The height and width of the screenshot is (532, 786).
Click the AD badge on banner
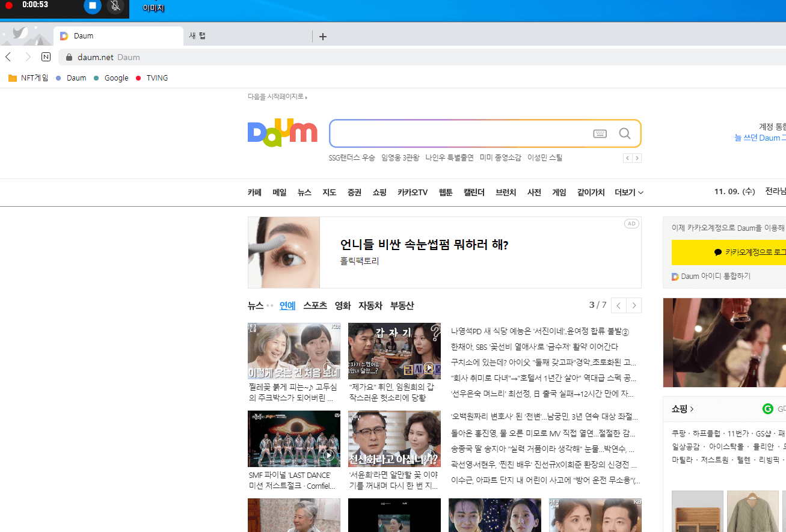(x=631, y=224)
